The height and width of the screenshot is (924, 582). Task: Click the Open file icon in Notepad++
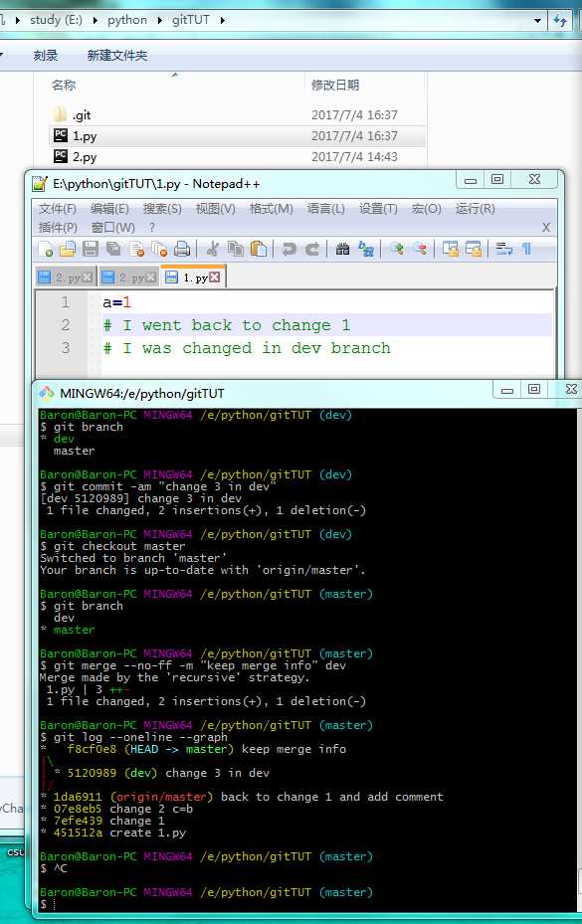(68, 249)
